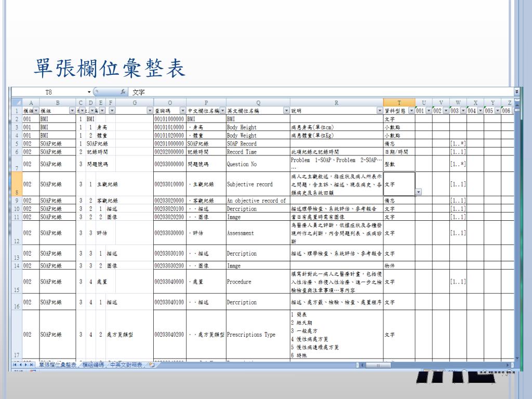Click the next-sheet navigation arrow
The image size is (532, 399).
click(26, 365)
